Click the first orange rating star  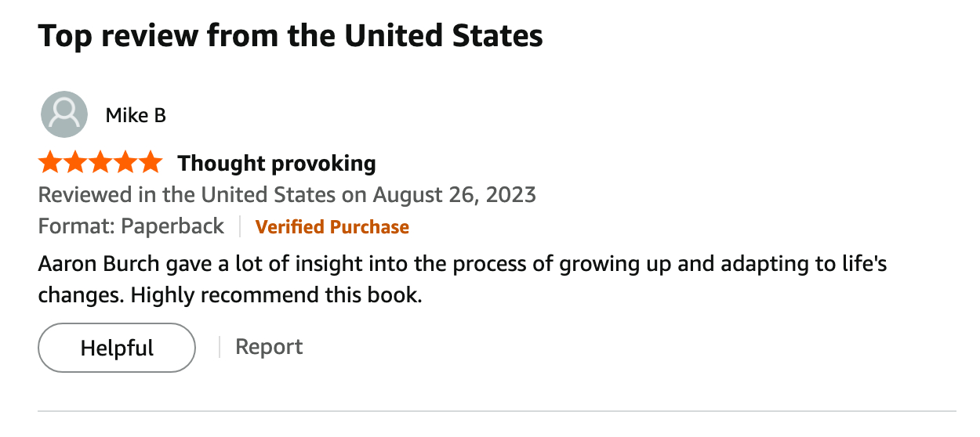point(51,163)
